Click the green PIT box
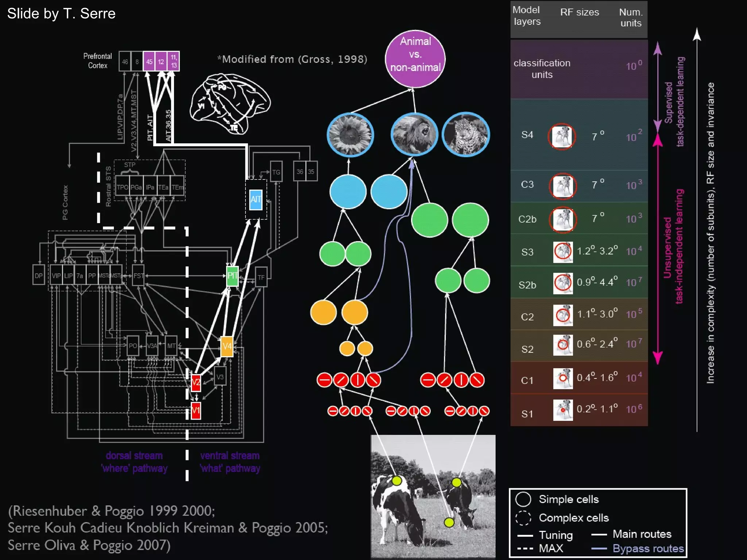The width and height of the screenshot is (747, 560). click(x=232, y=276)
